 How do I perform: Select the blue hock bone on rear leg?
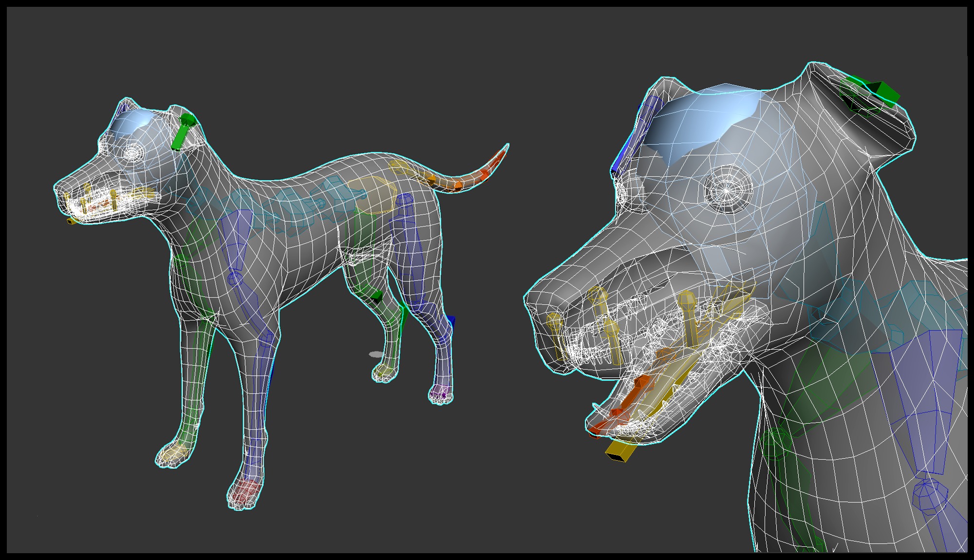(451, 323)
